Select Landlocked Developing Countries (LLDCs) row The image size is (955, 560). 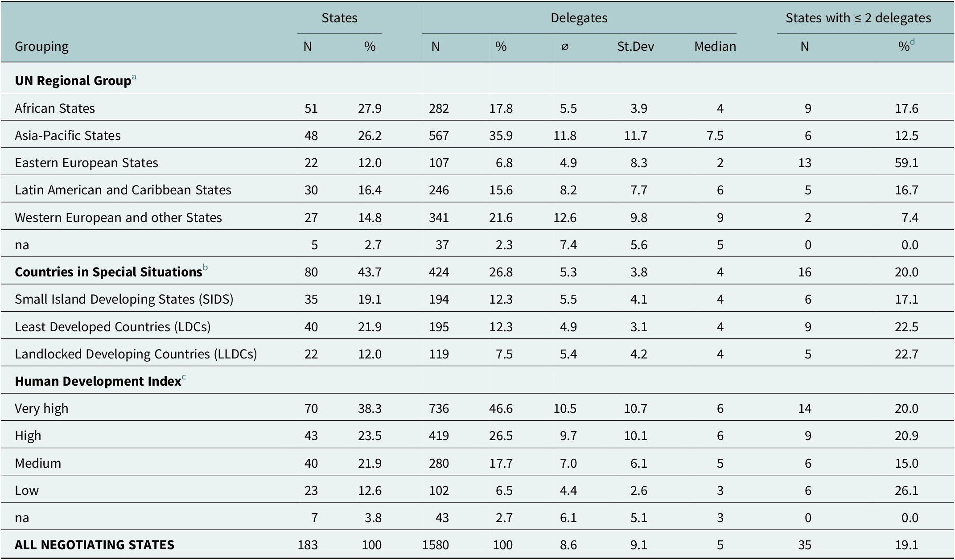[477, 354]
